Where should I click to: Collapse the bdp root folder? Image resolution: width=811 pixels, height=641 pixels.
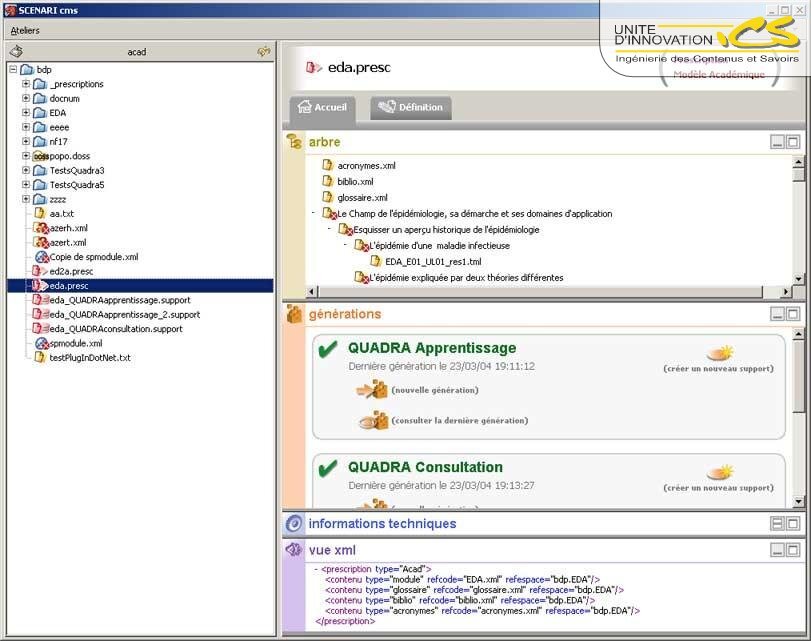13,69
